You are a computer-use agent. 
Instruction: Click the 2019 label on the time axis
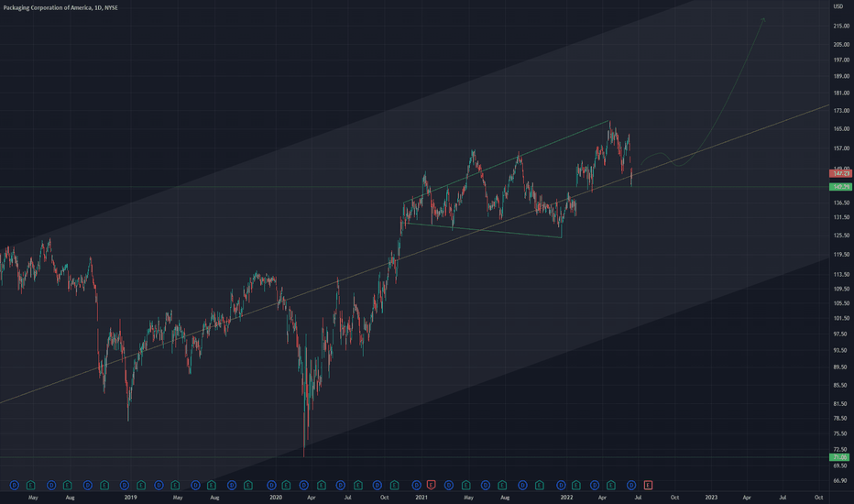coord(130,498)
